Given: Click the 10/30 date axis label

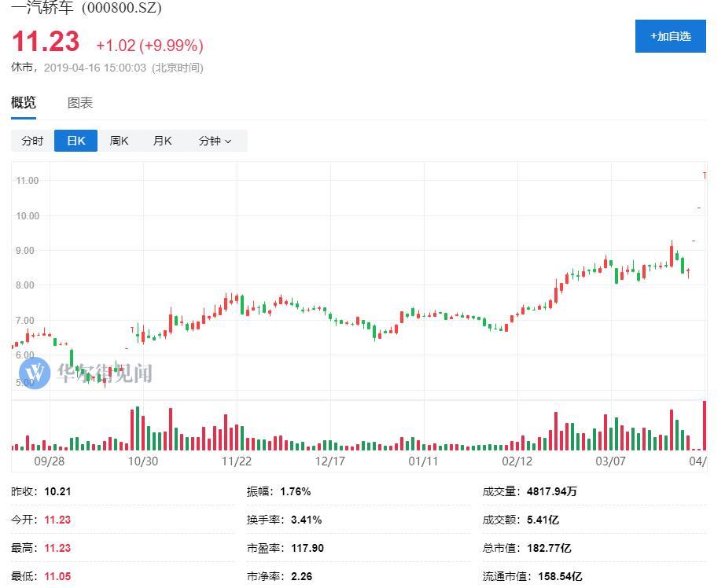Looking at the screenshot, I should click(143, 461).
